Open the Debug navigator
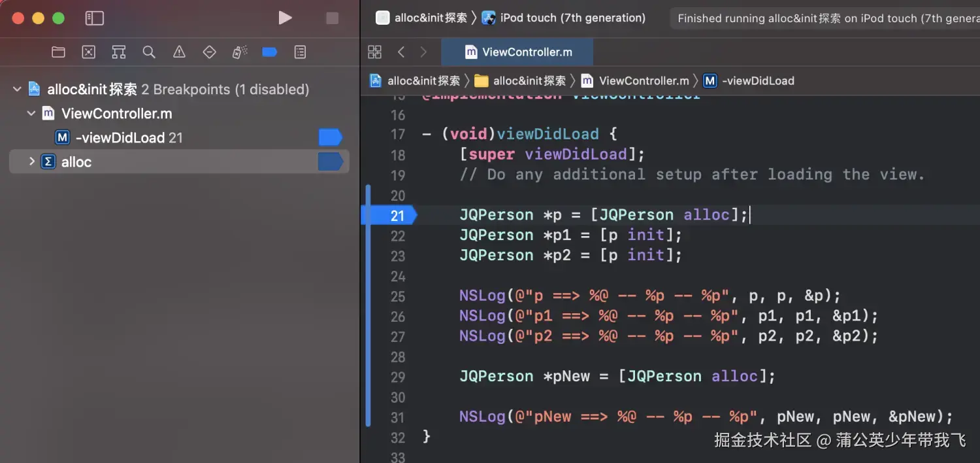The height and width of the screenshot is (463, 980). (240, 52)
